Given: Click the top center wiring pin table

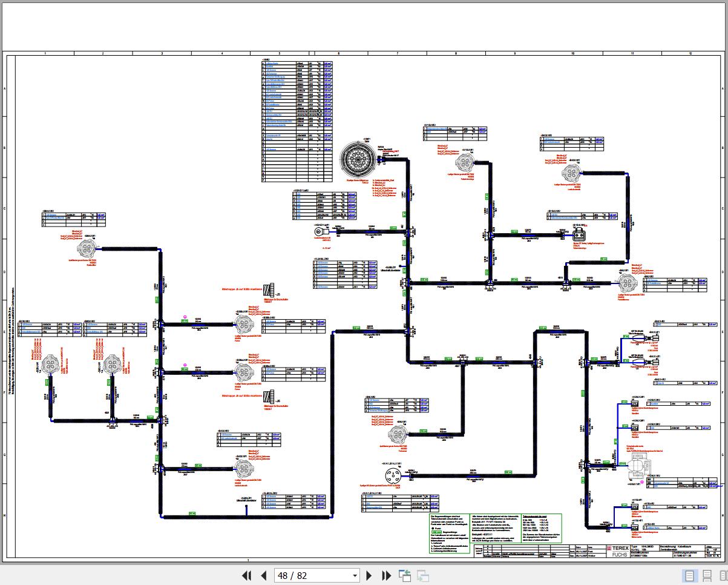Looking at the screenshot, I should pyautogui.click(x=297, y=121).
